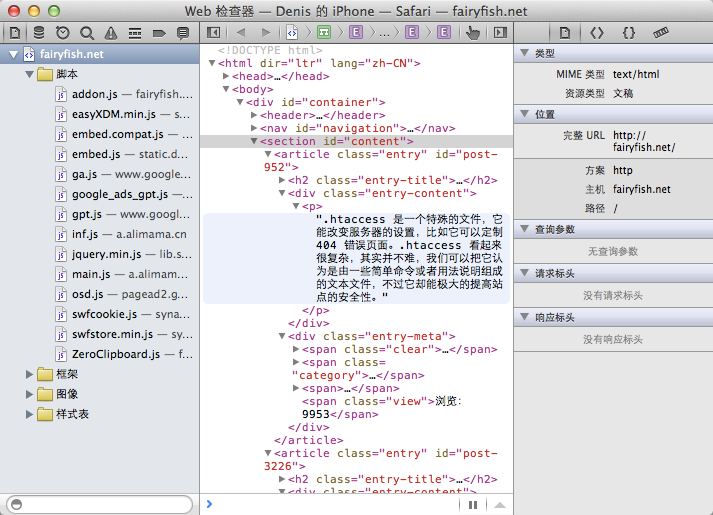Open the Storage (database) navigator icon

tap(38, 33)
